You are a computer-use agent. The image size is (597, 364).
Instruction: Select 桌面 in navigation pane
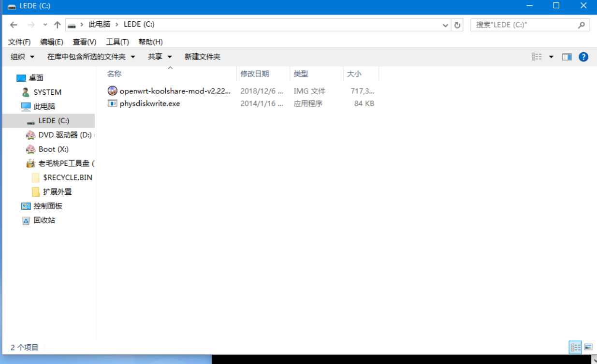tap(36, 78)
